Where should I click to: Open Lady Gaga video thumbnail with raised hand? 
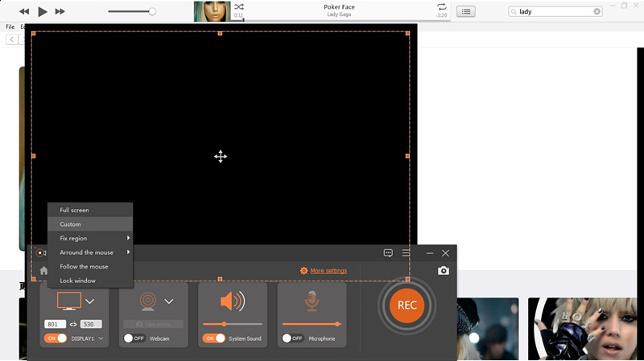[582, 329]
